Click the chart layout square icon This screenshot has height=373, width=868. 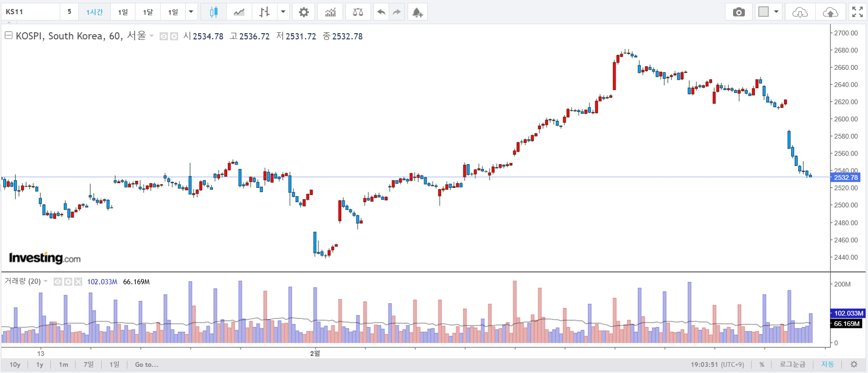pyautogui.click(x=763, y=12)
